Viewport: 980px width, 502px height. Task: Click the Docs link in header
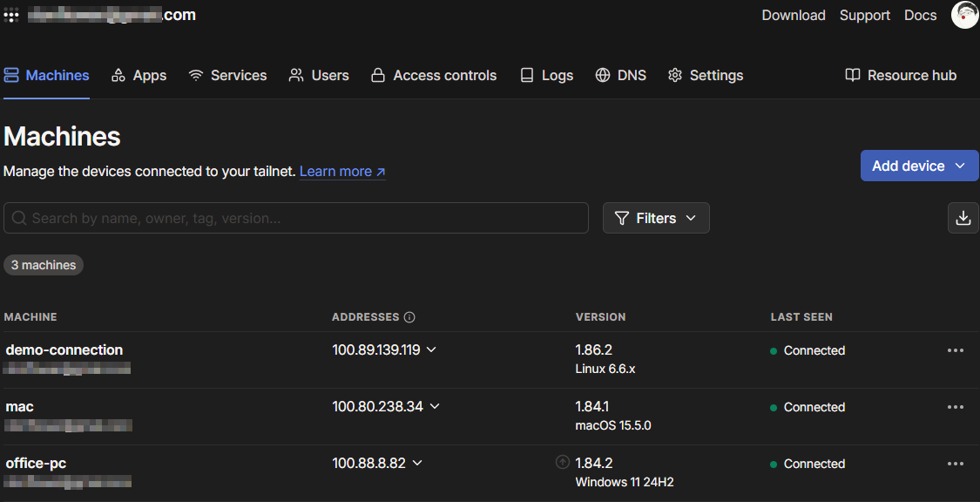(920, 15)
